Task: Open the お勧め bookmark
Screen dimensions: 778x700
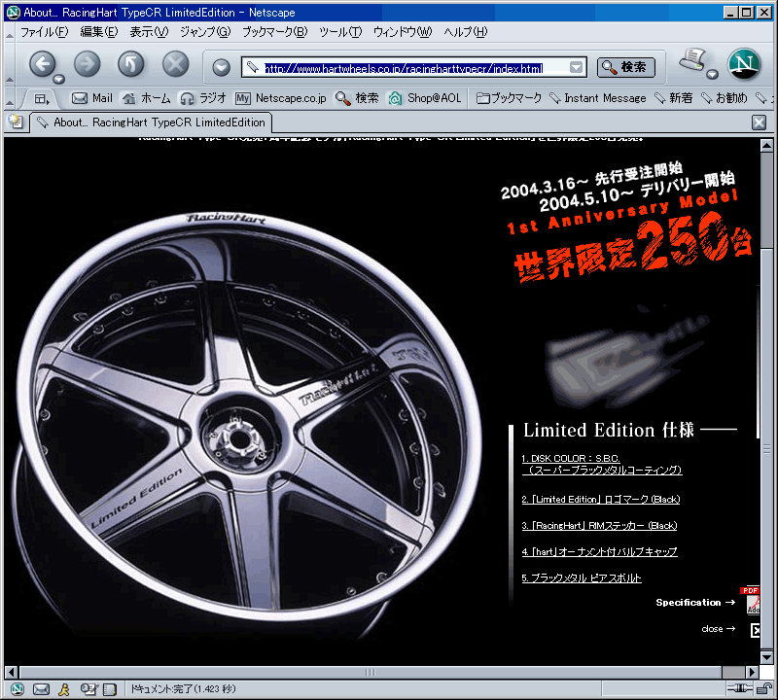Action: [724, 98]
